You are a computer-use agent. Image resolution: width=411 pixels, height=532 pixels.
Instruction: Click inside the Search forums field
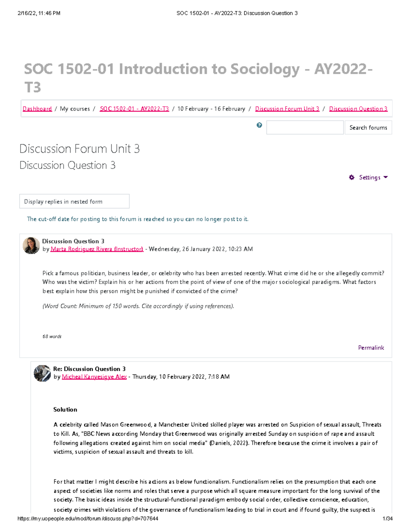coord(304,127)
